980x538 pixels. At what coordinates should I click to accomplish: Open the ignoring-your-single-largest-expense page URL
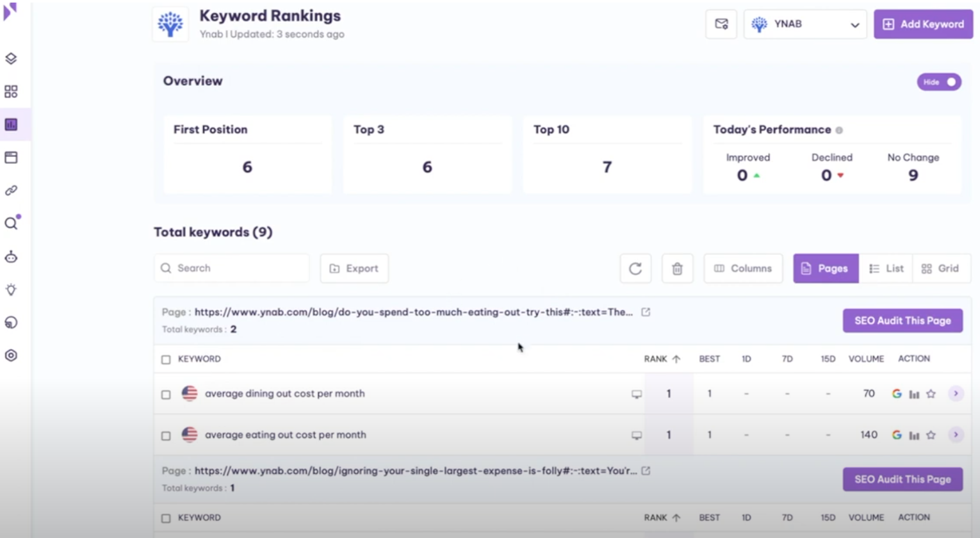click(416, 471)
